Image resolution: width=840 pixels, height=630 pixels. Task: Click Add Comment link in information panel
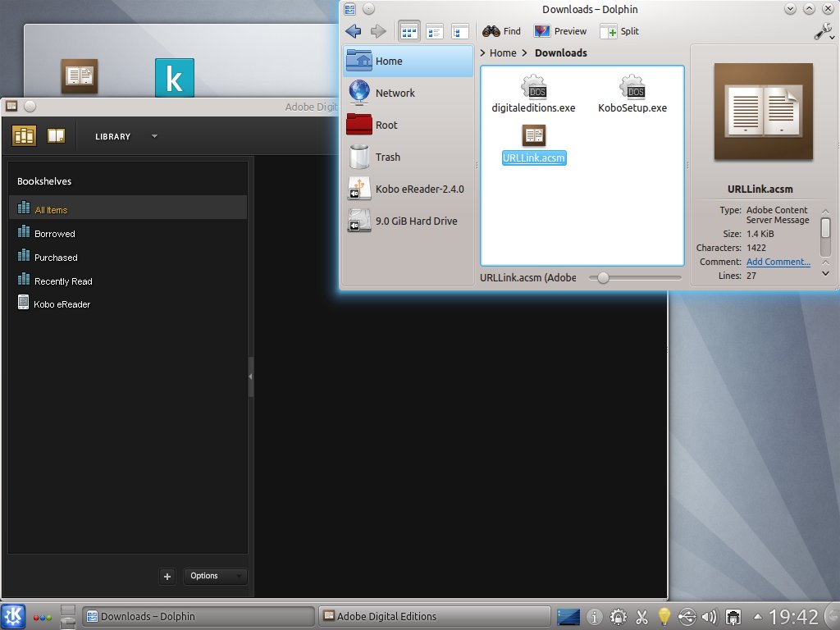tap(778, 262)
